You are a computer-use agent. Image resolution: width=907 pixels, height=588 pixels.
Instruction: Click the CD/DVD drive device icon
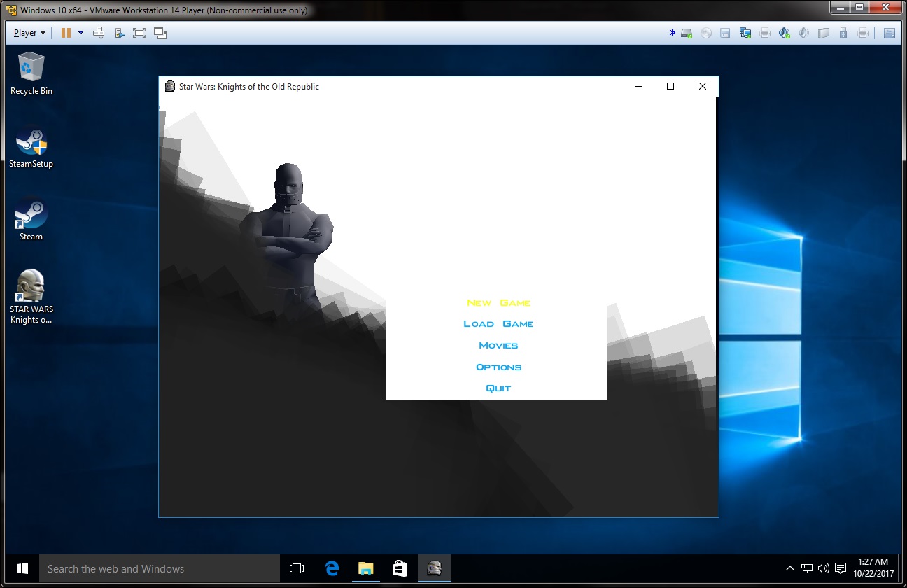pos(706,33)
